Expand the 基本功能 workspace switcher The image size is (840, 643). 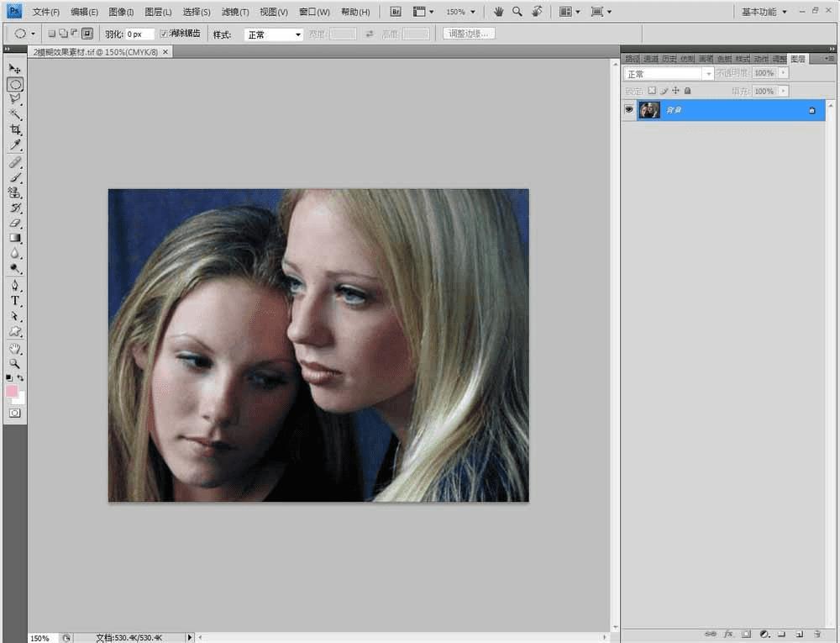point(764,12)
